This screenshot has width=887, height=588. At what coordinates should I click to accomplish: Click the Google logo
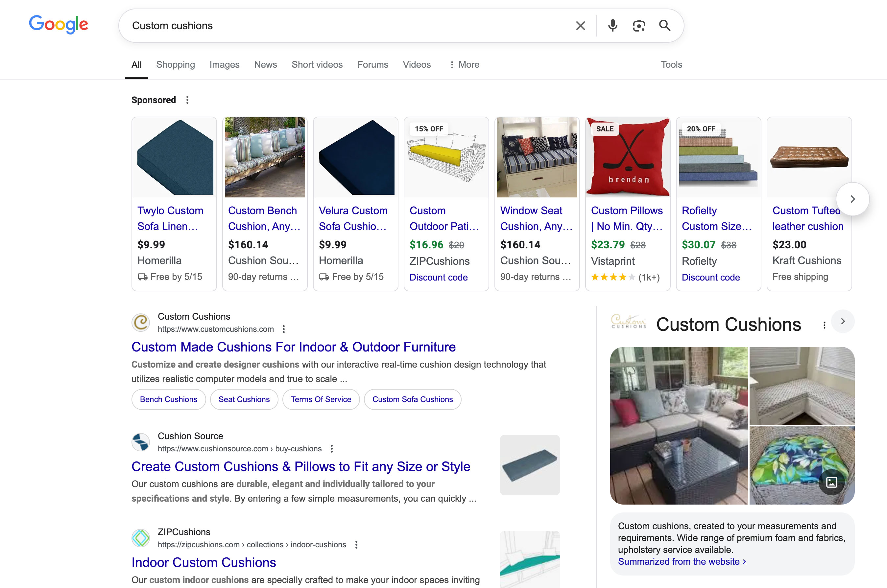[59, 24]
